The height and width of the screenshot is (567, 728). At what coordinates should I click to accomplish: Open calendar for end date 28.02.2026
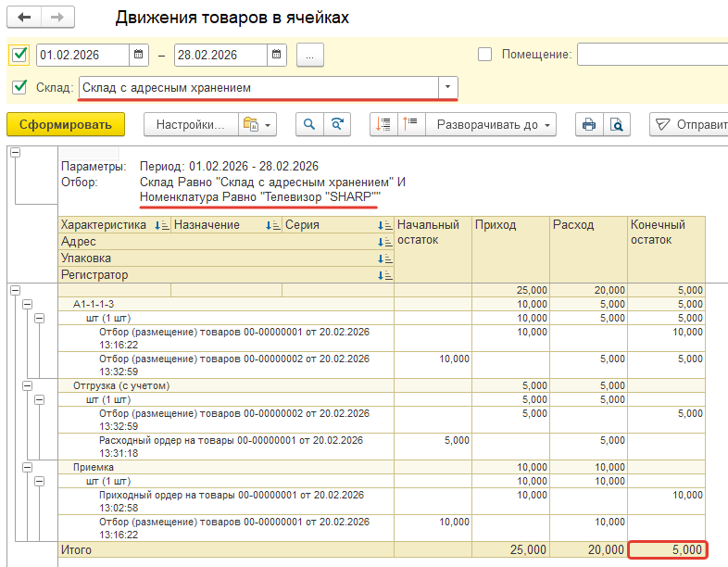[277, 55]
